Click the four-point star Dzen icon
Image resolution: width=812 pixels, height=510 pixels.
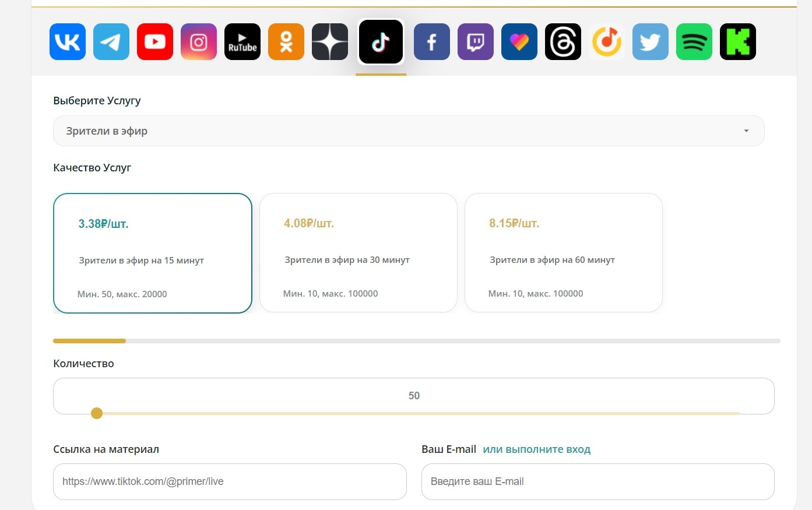click(x=330, y=42)
